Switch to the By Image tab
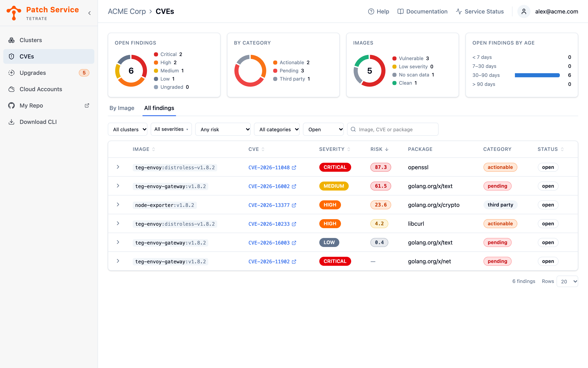The height and width of the screenshot is (368, 588). coord(122,108)
